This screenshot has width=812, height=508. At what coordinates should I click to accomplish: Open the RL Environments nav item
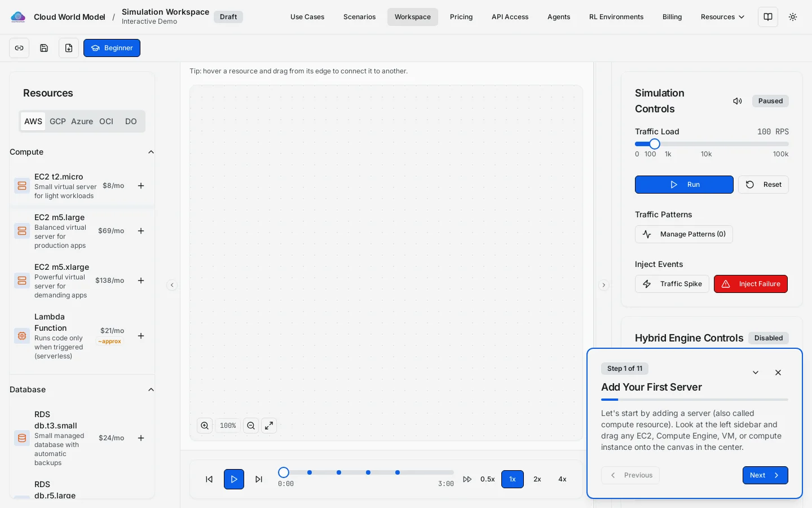(616, 17)
